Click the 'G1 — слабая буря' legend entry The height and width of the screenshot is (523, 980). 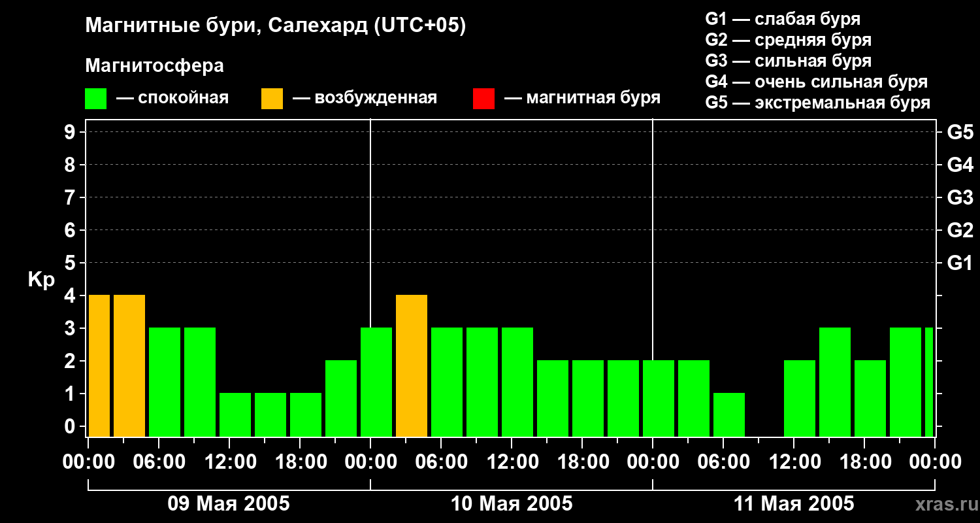point(783,19)
